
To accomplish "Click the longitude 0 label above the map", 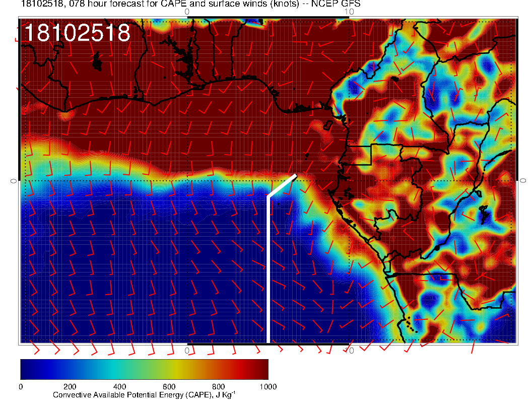I will point(187,11).
